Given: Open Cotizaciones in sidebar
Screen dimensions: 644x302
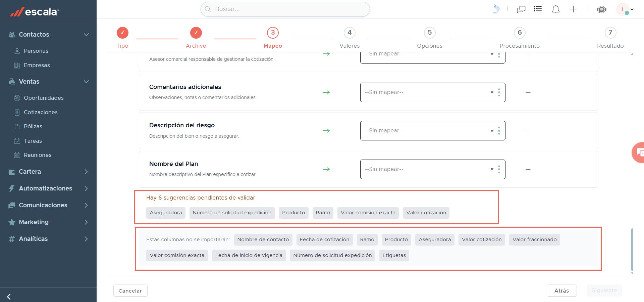Looking at the screenshot, I should click(41, 112).
